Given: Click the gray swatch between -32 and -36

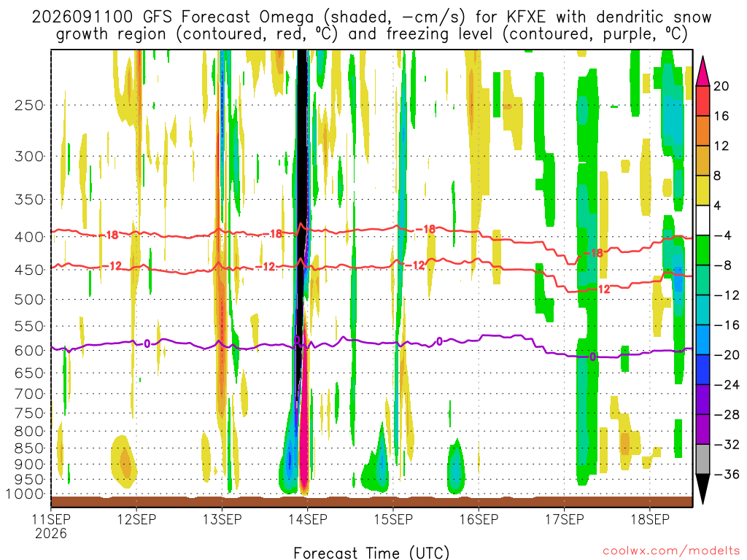Looking at the screenshot, I should 703,459.
